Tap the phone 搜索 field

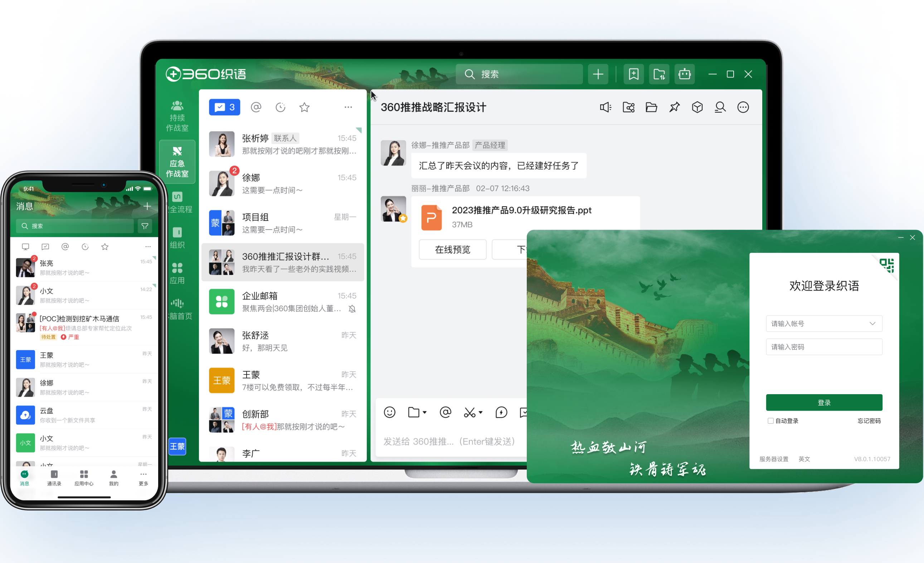click(x=75, y=226)
